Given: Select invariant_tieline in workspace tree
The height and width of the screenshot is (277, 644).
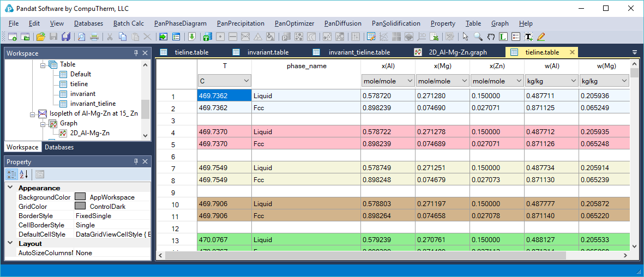Looking at the screenshot, I should (x=93, y=104).
